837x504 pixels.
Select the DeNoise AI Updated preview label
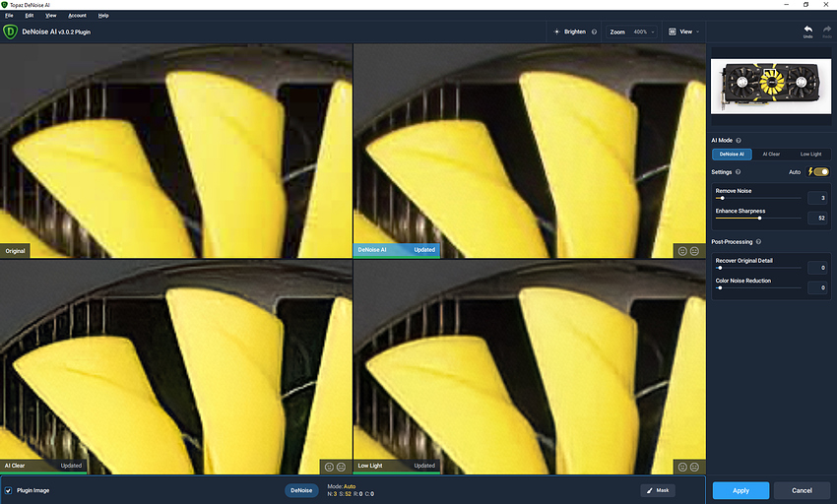point(397,250)
